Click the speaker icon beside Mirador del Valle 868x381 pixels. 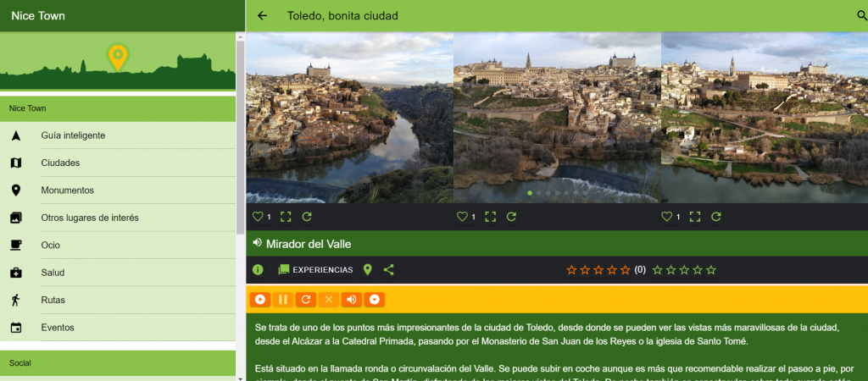coord(258,244)
